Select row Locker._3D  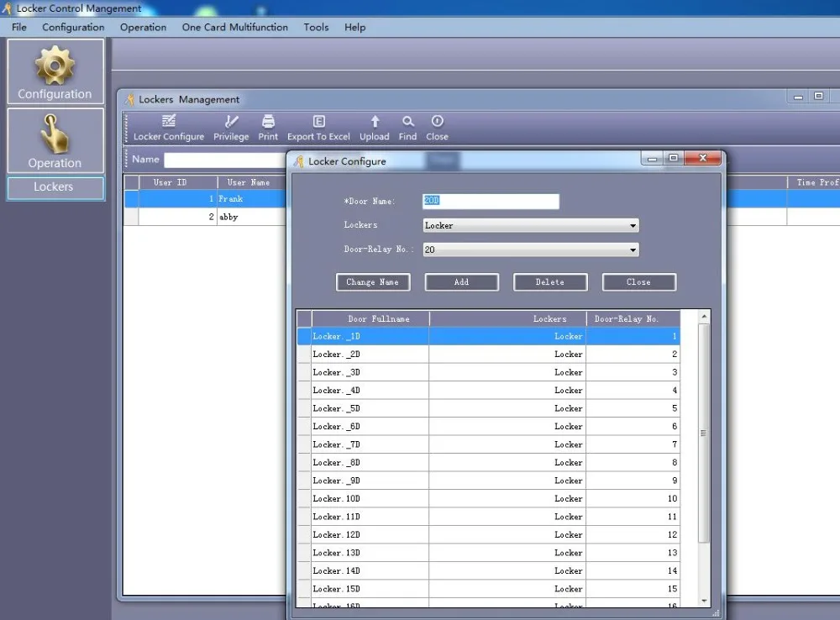tap(489, 372)
